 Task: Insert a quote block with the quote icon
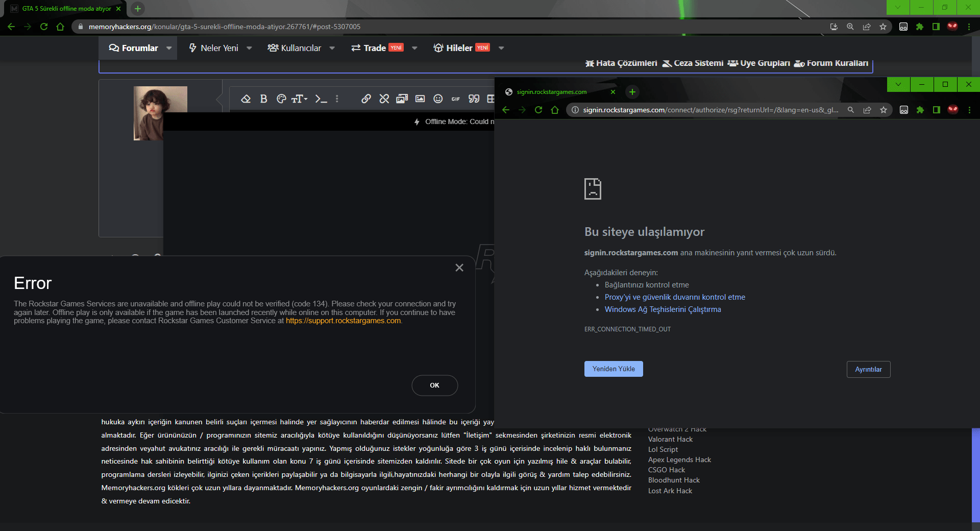(474, 99)
